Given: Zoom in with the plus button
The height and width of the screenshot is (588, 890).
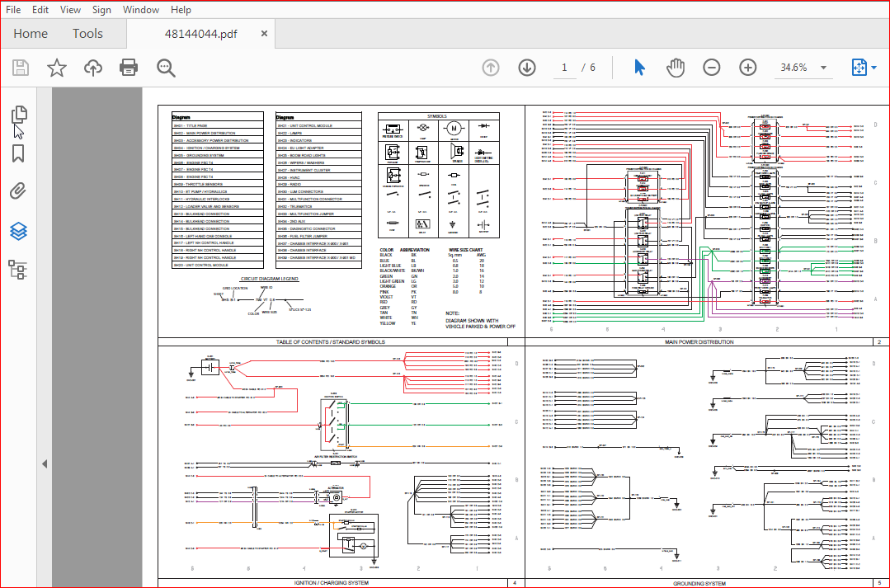Looking at the screenshot, I should [x=747, y=68].
